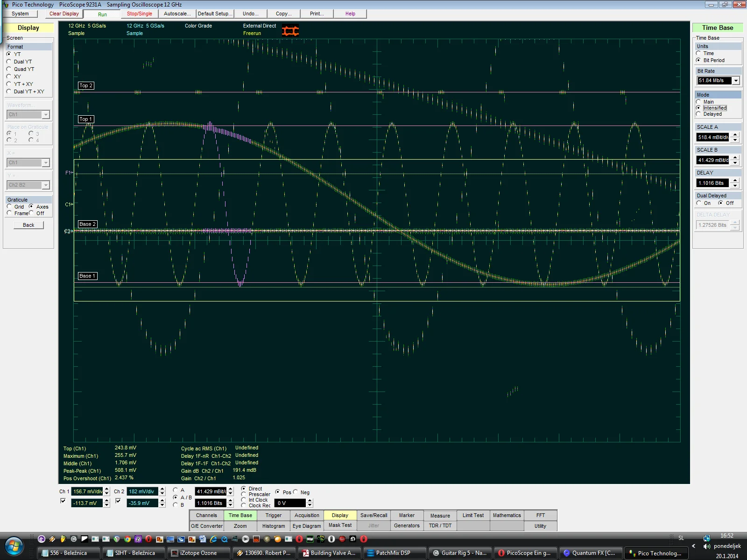The image size is (747, 560).
Task: Click the orange eye diagram trigger icon
Action: pyautogui.click(x=290, y=31)
